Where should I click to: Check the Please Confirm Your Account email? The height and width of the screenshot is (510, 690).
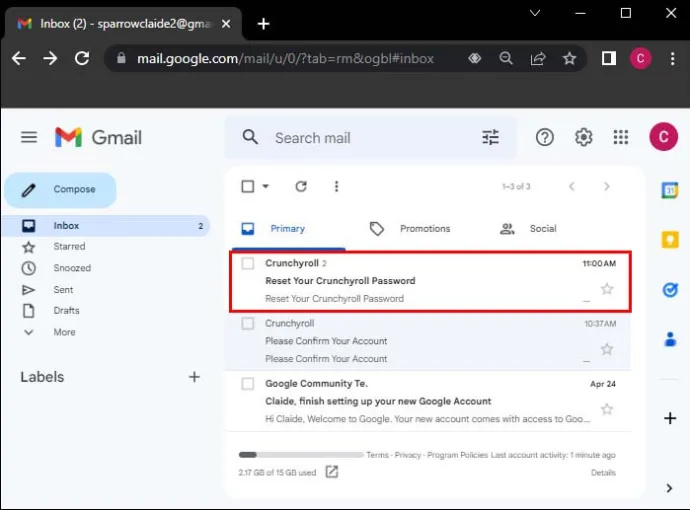tap(248, 323)
